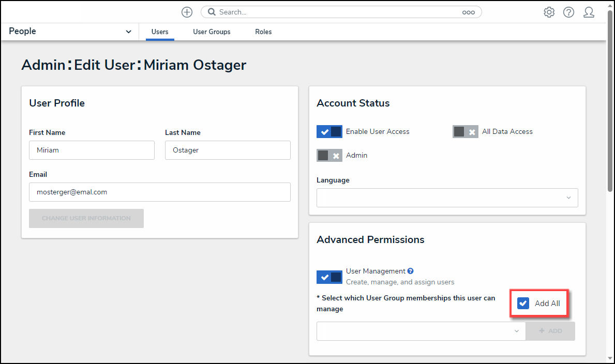This screenshot has height=364, width=615.
Task: Open the User Group memberships dropdown
Action: 421,331
